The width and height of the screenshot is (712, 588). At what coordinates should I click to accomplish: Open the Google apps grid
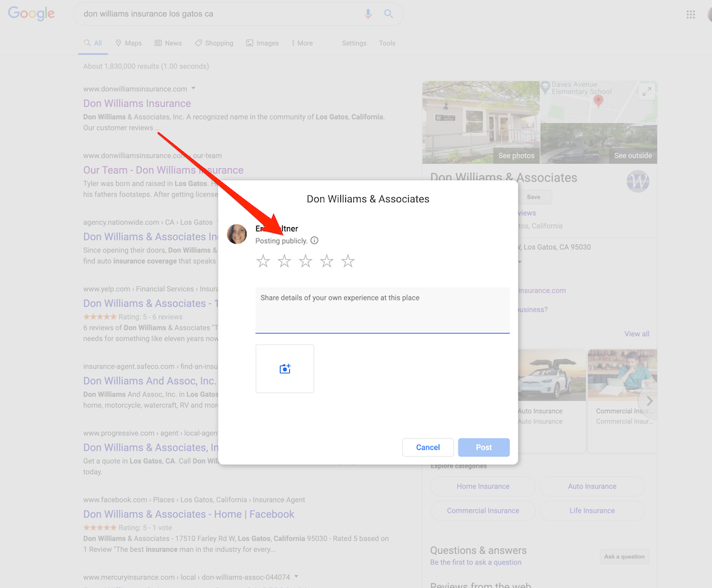691,14
